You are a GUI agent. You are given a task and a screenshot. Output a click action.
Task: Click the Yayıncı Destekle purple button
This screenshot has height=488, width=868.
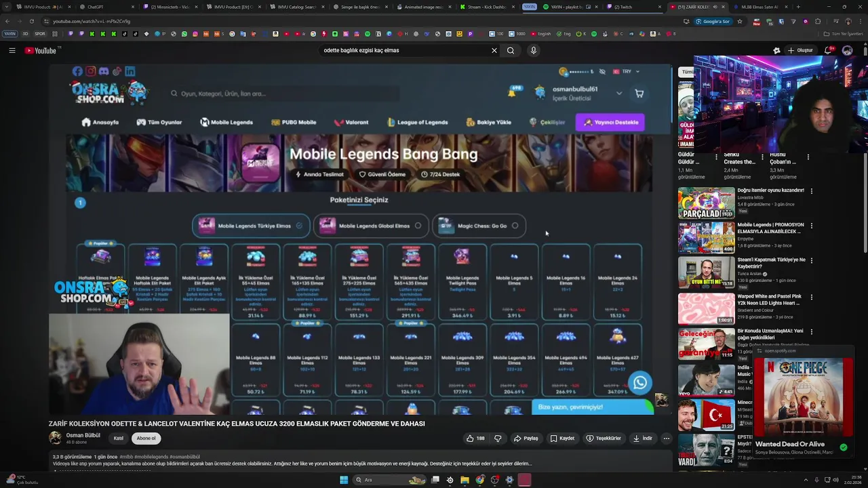coord(610,122)
